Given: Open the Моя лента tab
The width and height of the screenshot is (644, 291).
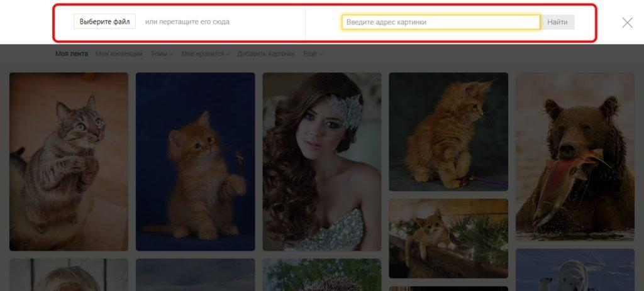Looking at the screenshot, I should pyautogui.click(x=72, y=54).
